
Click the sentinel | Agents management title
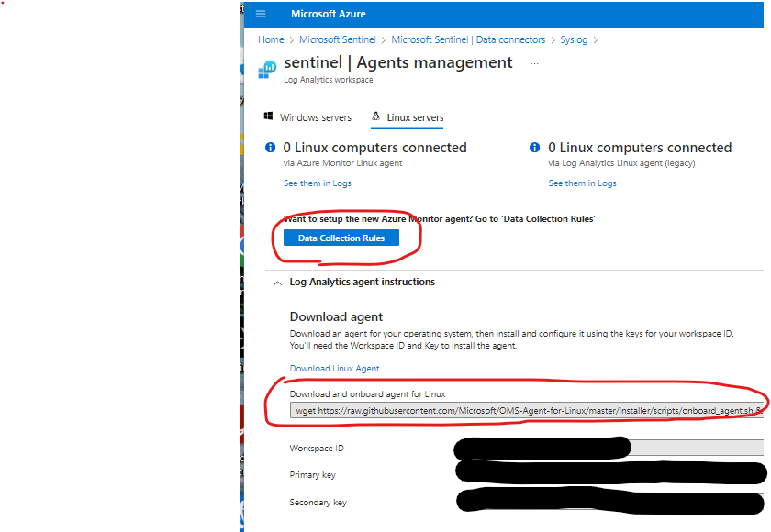398,63
